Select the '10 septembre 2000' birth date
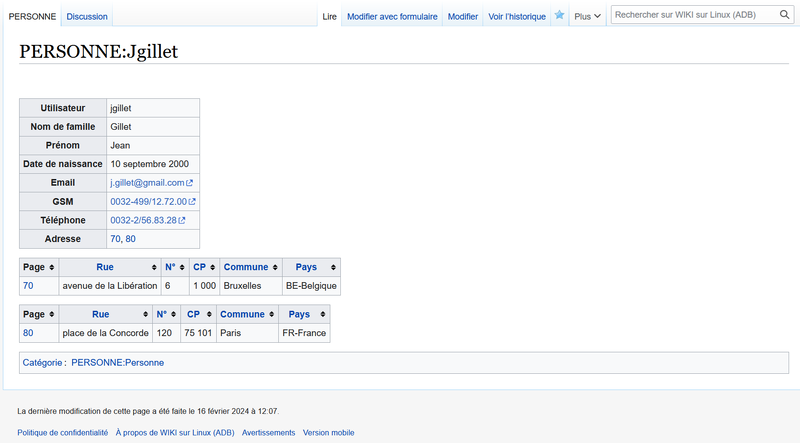The image size is (800, 443). (149, 164)
